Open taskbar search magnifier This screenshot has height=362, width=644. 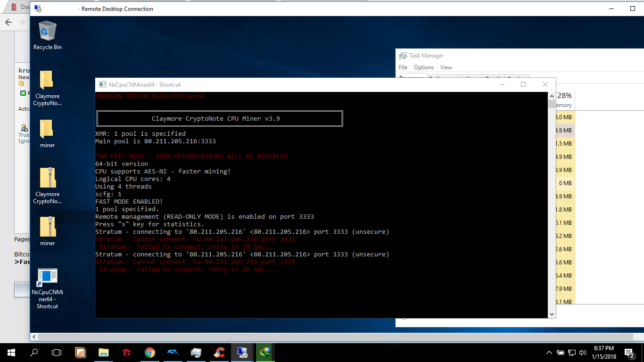pyautogui.click(x=34, y=352)
